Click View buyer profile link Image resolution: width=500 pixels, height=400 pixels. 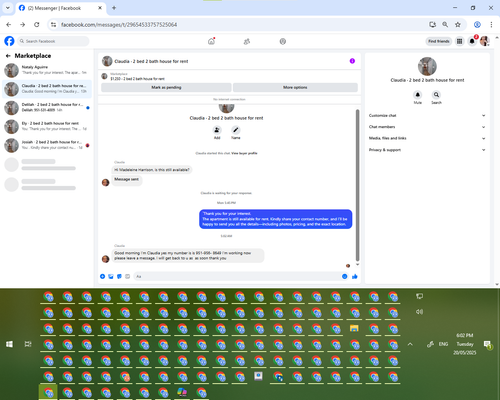click(244, 153)
